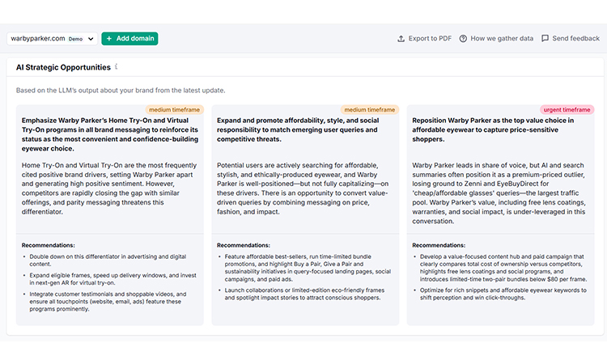Screen dimensions: 607x364
Task: Click the 'Expand eligible frames' recommendation
Action: [x=112, y=279]
